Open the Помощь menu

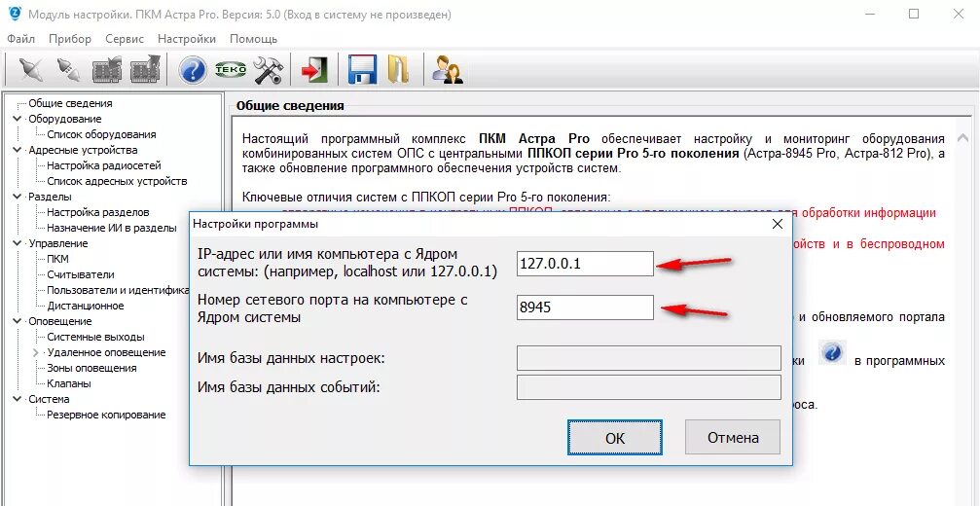tap(253, 39)
